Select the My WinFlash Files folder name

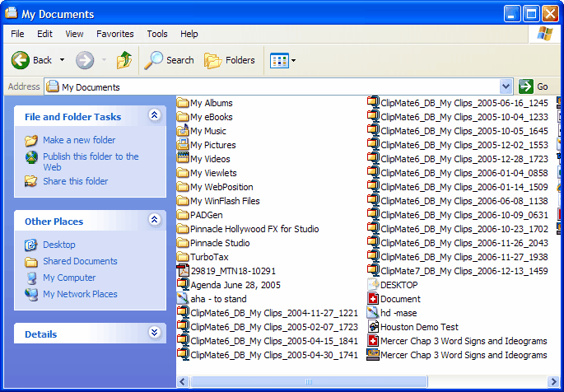click(225, 201)
